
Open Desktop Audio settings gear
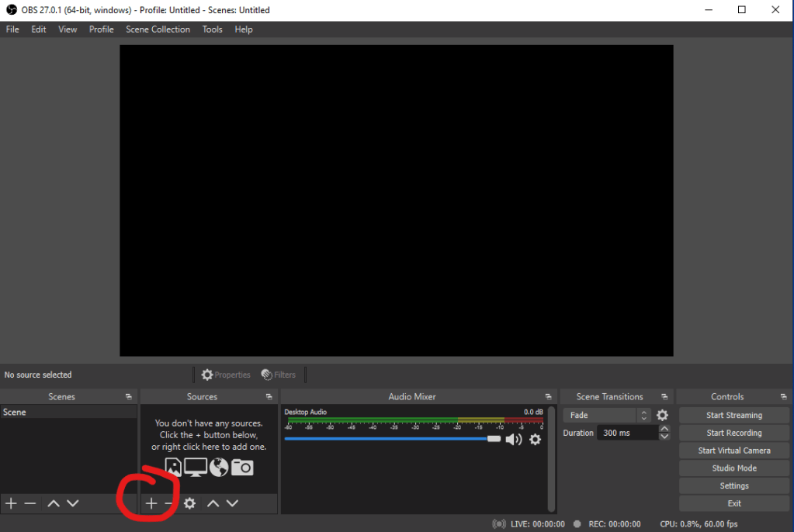[x=536, y=440]
